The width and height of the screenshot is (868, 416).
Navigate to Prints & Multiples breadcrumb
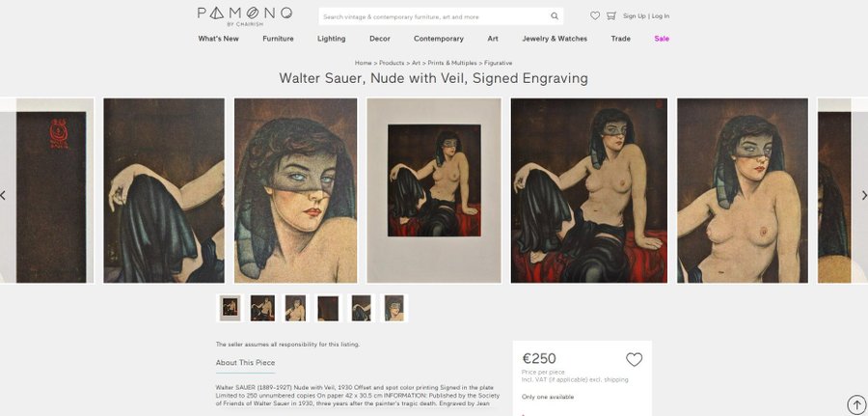click(x=450, y=63)
